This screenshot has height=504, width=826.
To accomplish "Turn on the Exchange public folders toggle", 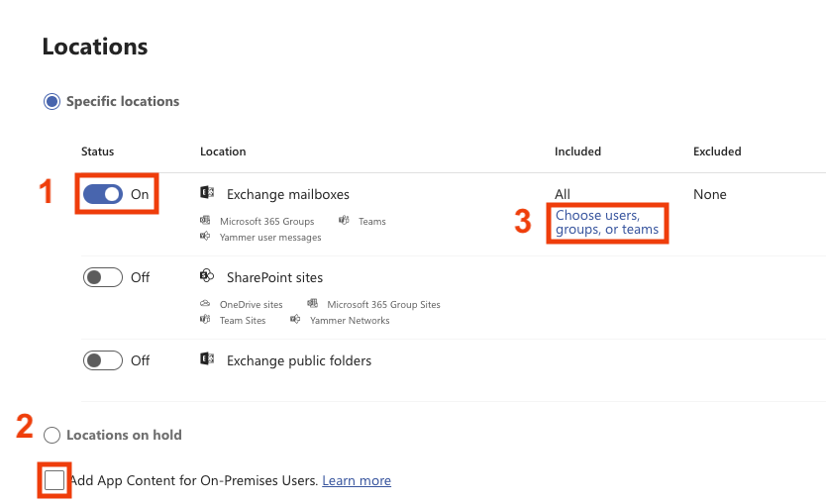I will (103, 360).
